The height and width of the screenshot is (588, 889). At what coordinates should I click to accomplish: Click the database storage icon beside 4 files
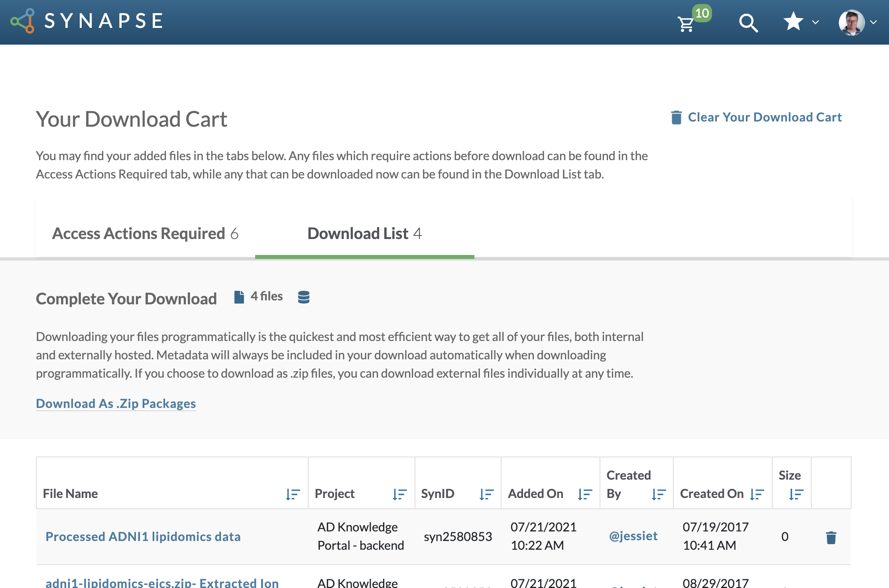click(304, 297)
